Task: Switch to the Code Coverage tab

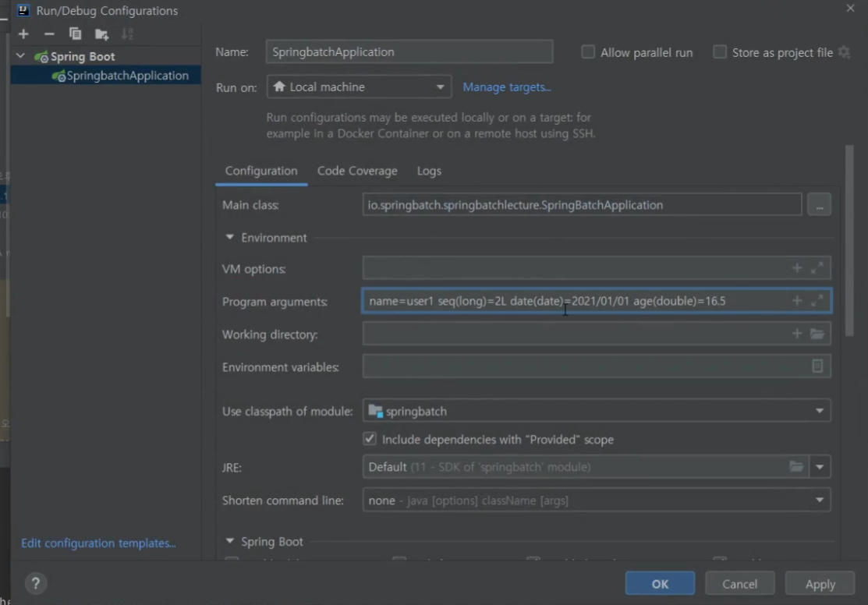Action: click(357, 171)
